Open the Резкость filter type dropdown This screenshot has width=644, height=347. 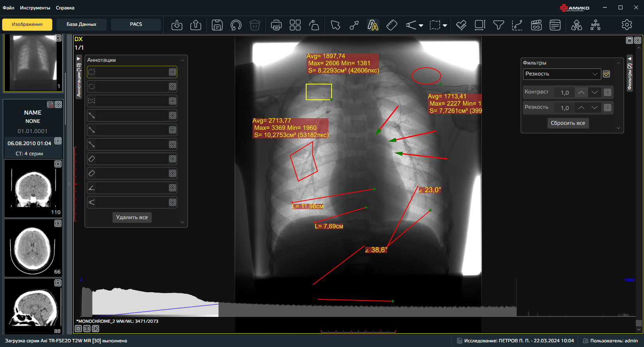point(562,74)
